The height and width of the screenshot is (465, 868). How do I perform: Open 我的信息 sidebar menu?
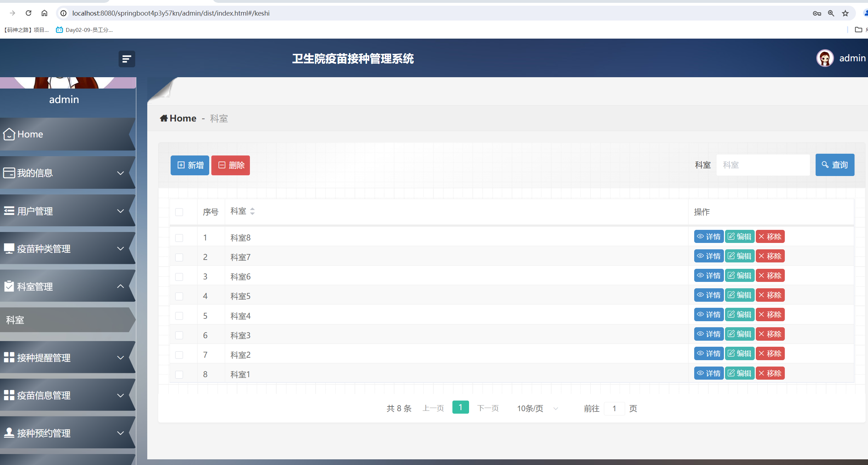[x=68, y=173]
